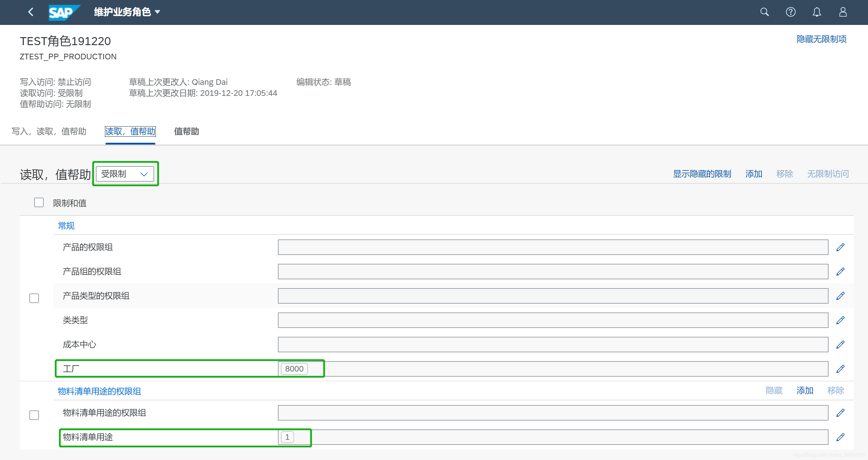
Task: Open the help question mark icon
Action: click(790, 12)
